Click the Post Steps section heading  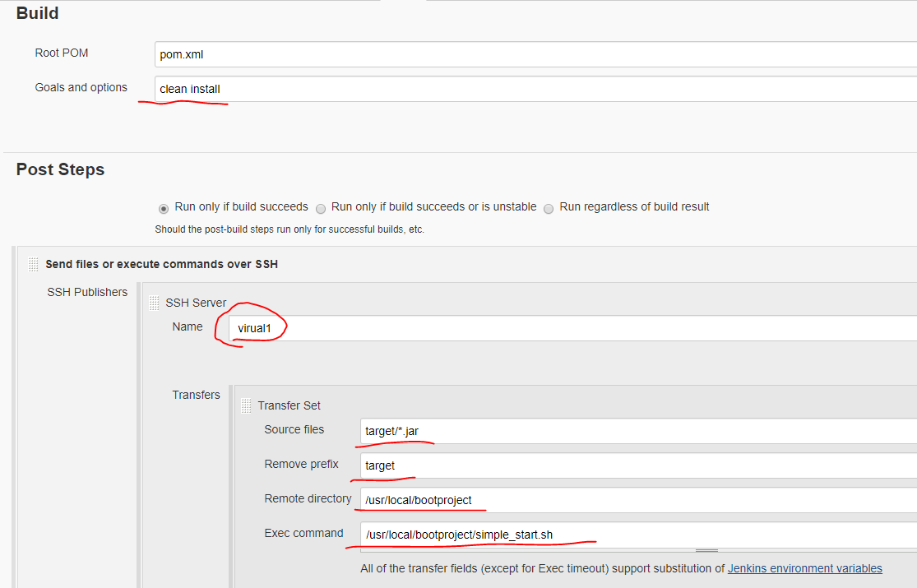pos(60,170)
